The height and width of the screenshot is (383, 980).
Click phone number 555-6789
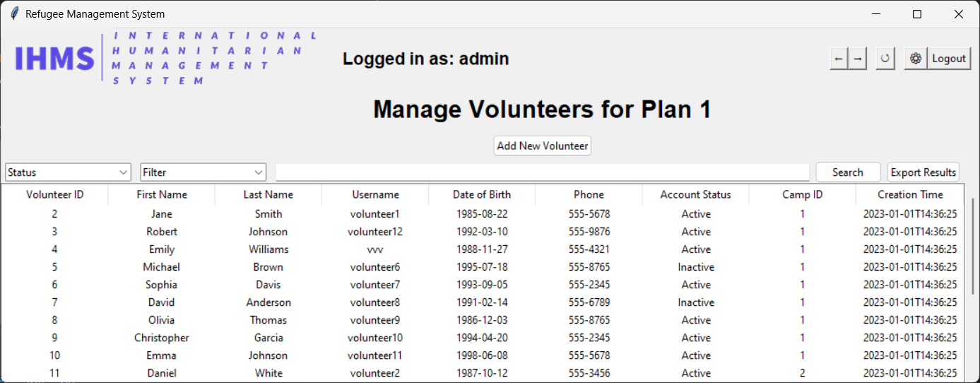589,302
